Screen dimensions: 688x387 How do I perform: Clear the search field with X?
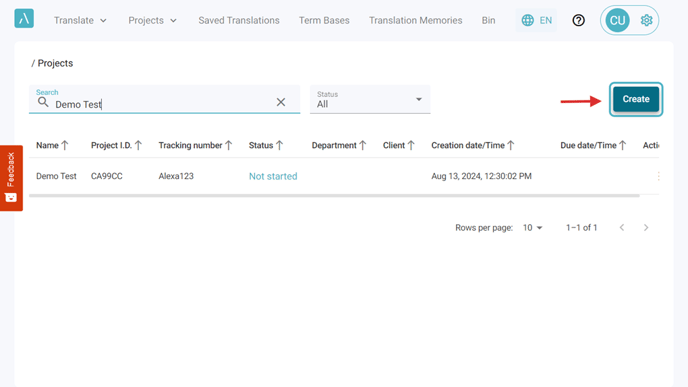coord(281,102)
